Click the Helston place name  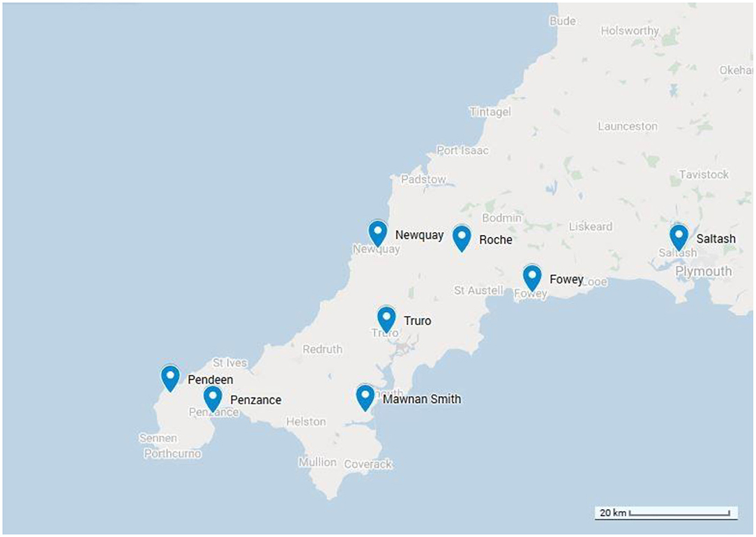pos(306,422)
